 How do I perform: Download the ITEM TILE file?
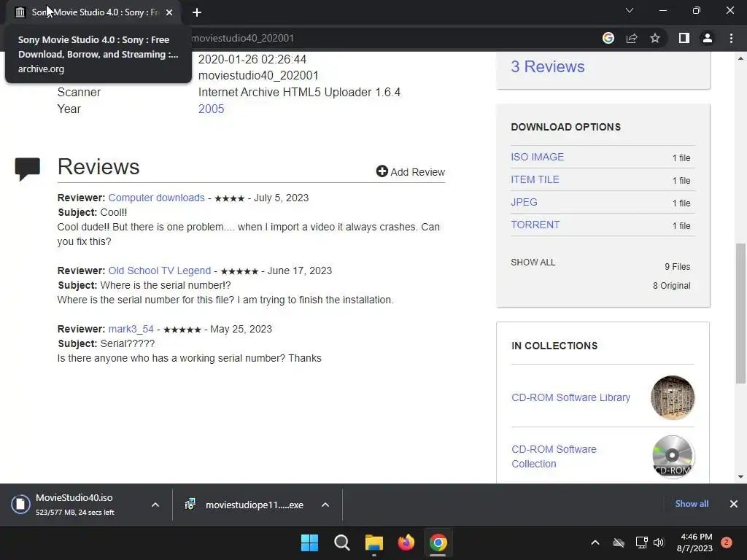[535, 179]
